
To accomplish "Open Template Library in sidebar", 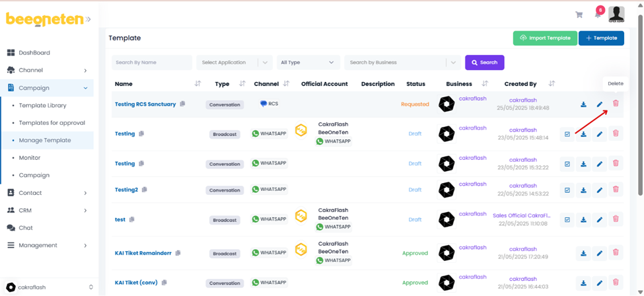I will (42, 105).
